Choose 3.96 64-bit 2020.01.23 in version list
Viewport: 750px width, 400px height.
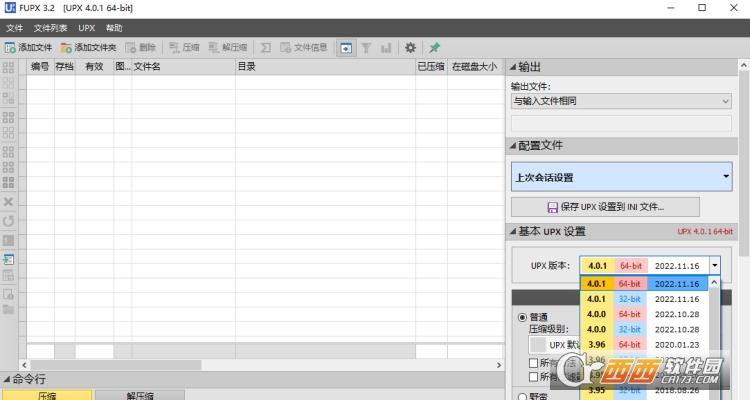coord(644,345)
